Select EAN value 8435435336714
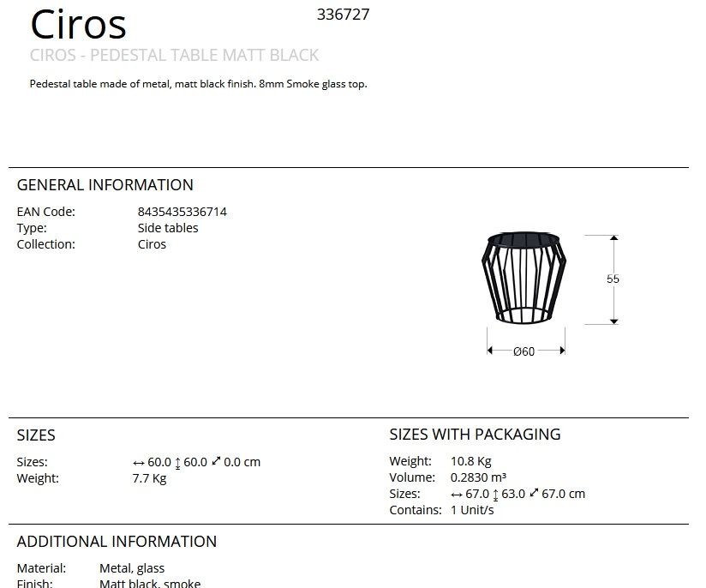706x588 pixels. click(182, 212)
